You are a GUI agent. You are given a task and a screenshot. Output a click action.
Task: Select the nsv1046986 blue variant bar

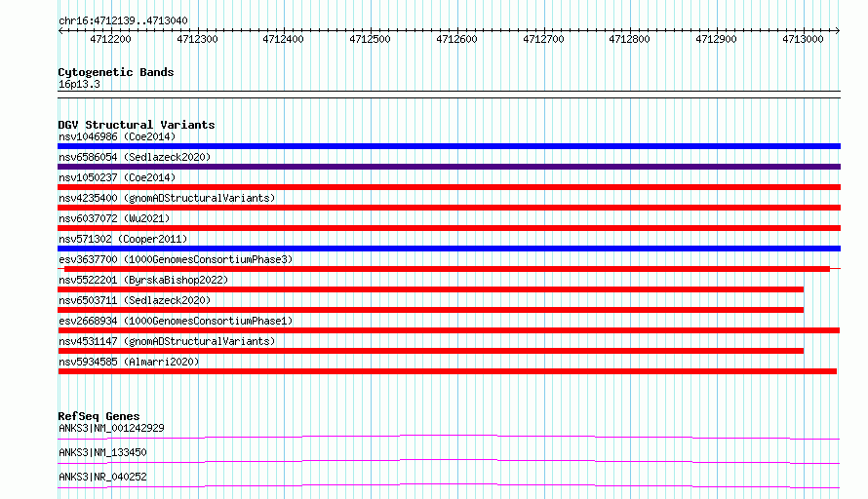coord(449,146)
